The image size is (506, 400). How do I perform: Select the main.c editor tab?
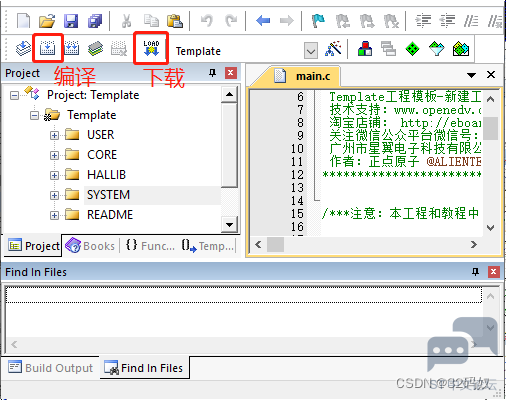tap(302, 76)
